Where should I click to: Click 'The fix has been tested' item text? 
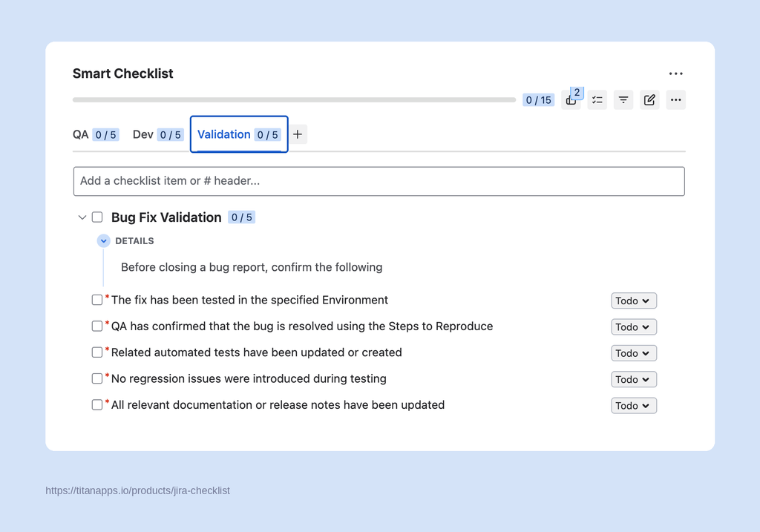[249, 300]
